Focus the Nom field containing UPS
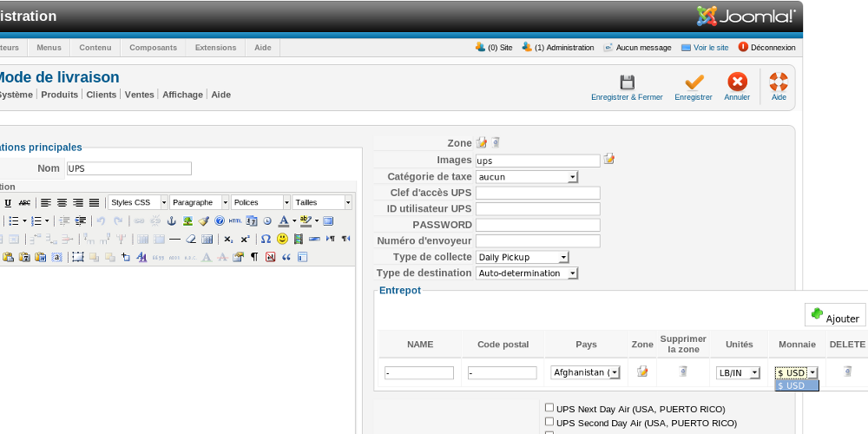This screenshot has width=868, height=434. [129, 169]
